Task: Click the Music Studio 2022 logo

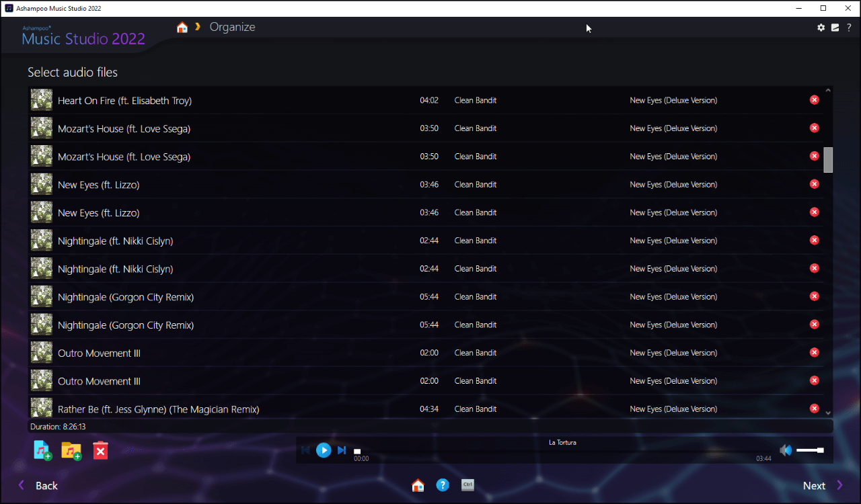Action: pos(83,36)
